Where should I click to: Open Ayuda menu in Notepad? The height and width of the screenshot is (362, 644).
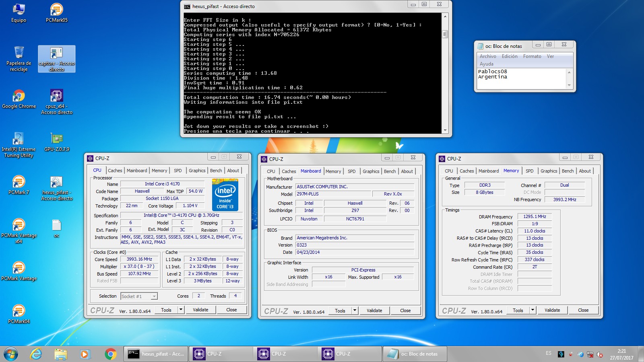point(486,64)
